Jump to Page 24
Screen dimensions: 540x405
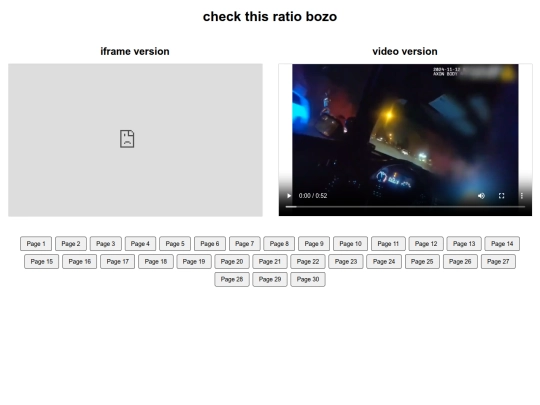click(x=384, y=262)
